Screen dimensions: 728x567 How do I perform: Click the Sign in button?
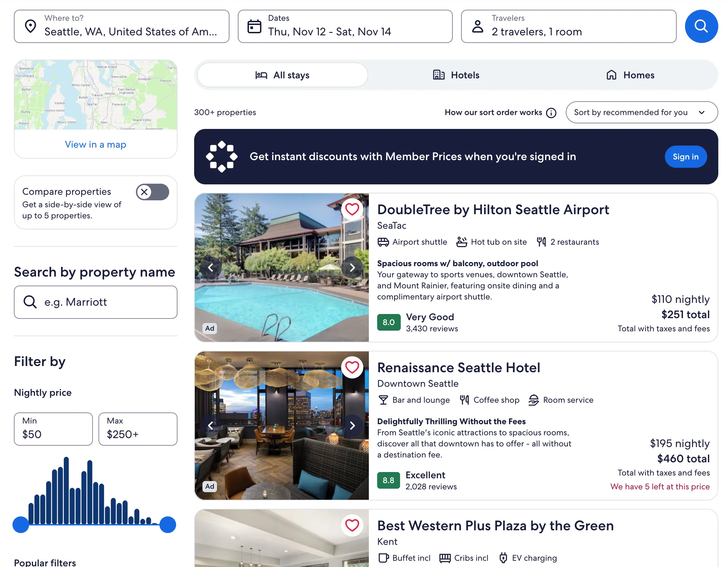[685, 157]
